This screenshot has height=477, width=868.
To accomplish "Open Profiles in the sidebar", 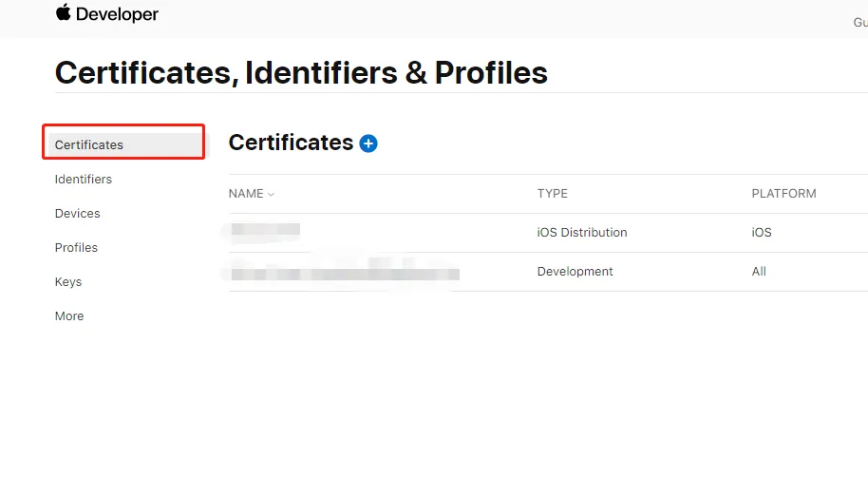I will [x=76, y=247].
